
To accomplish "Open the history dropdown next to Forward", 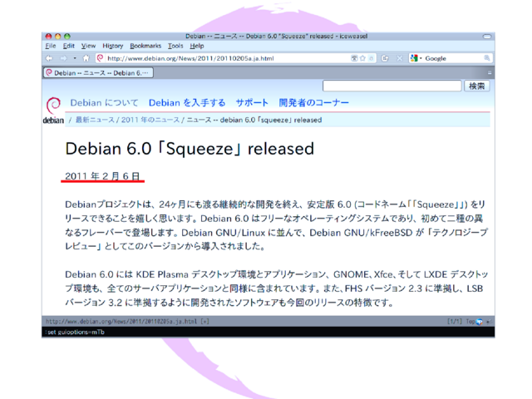I will (x=74, y=58).
